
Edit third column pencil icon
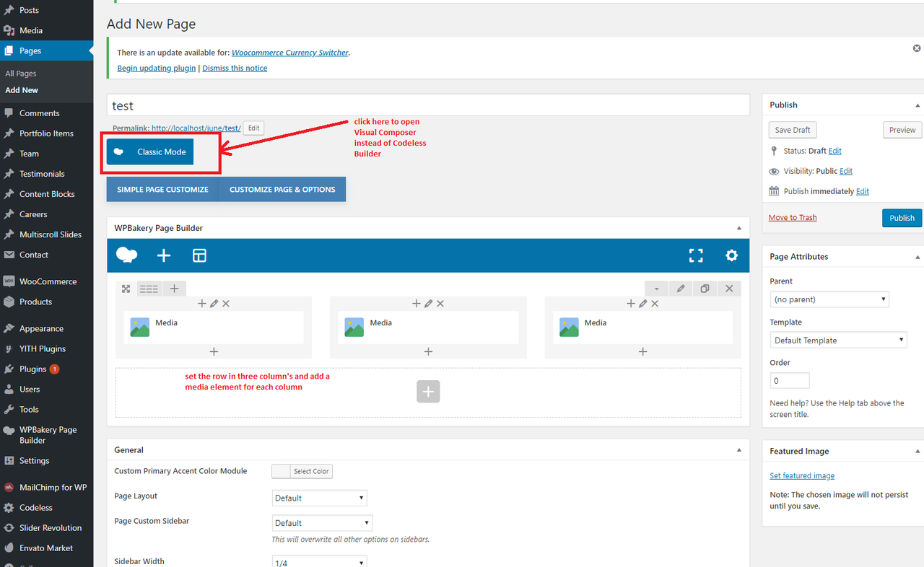coord(642,304)
